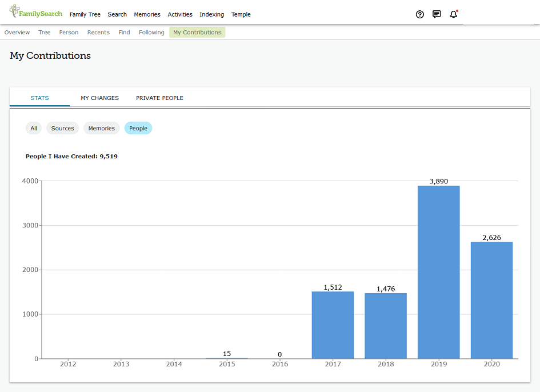Go to the Overview link
This screenshot has height=392, width=540.
[x=17, y=33]
